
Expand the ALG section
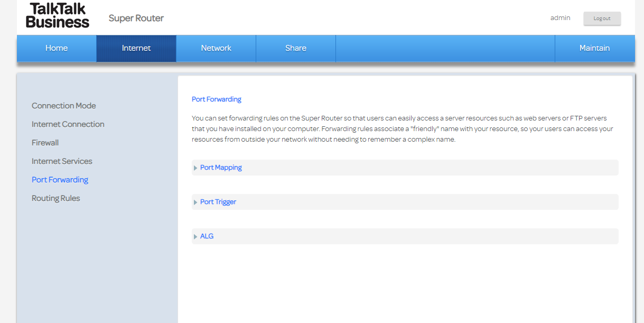[x=207, y=236]
